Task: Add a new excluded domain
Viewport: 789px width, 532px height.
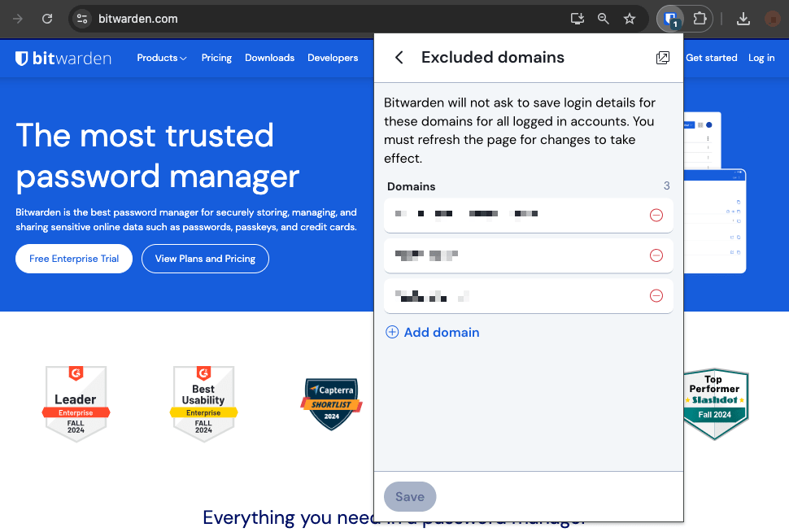Action: click(432, 332)
